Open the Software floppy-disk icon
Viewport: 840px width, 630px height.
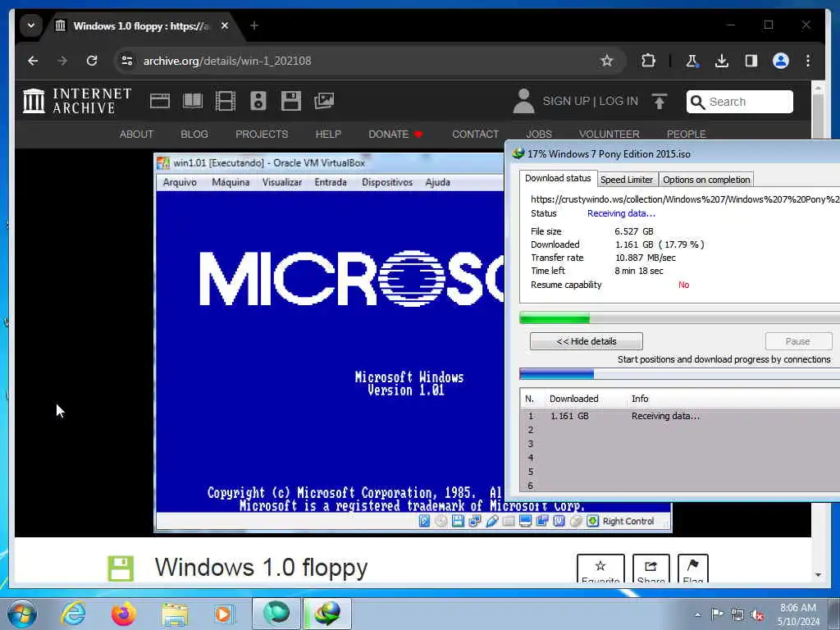(x=291, y=101)
